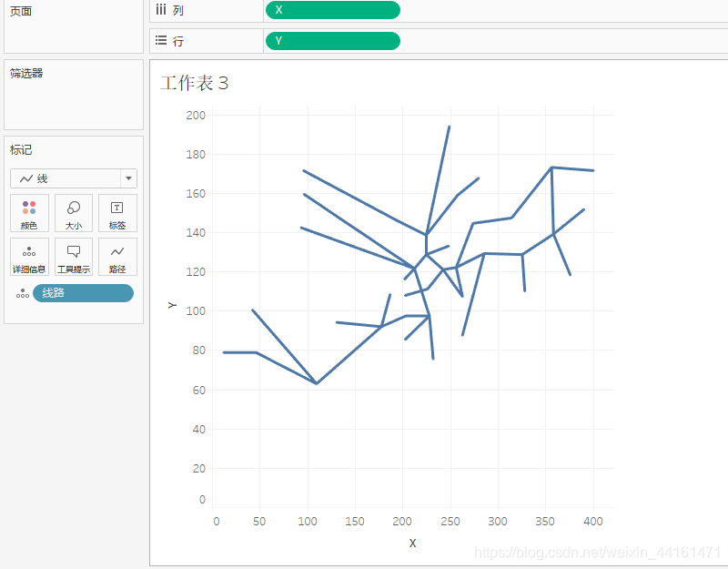Select the green Y pill on rows shelf

(x=333, y=41)
